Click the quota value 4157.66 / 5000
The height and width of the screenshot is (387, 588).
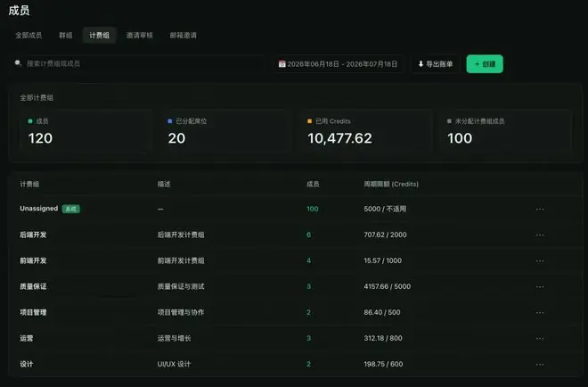[x=387, y=287]
